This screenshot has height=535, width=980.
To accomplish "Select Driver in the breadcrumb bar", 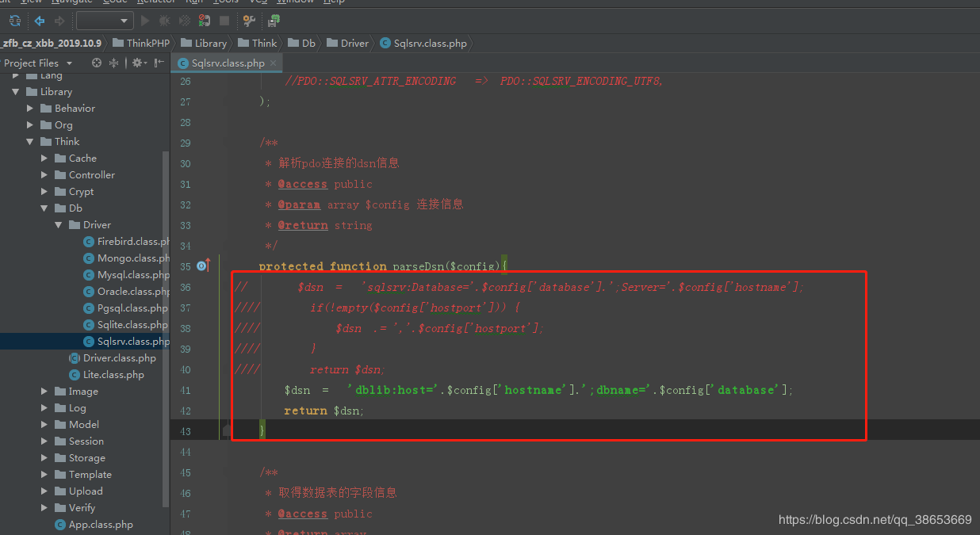I will click(x=348, y=43).
